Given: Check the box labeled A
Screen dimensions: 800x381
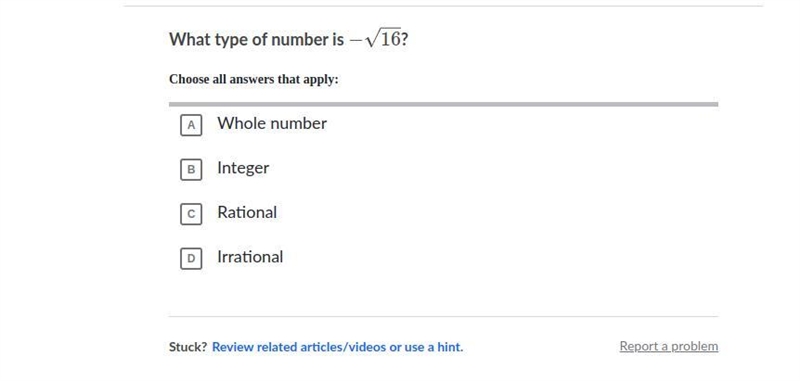Looking at the screenshot, I should pos(191,125).
